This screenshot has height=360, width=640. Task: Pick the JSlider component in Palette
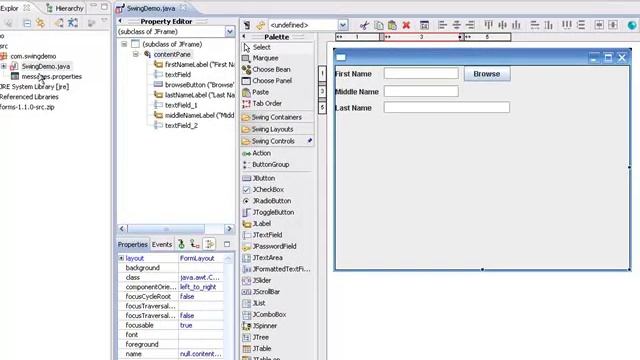tap(257, 281)
